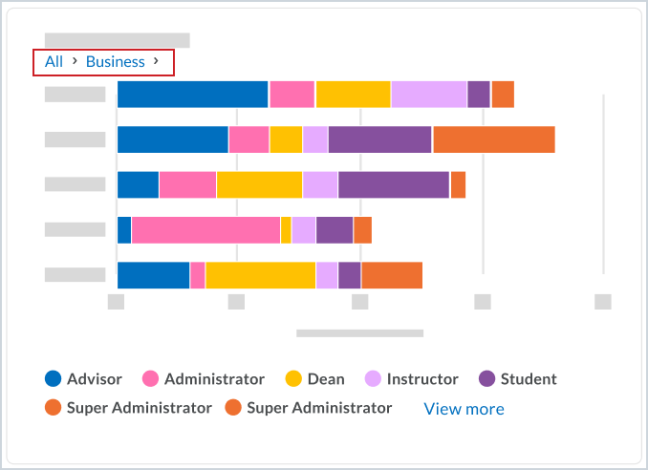Toggle the Instructor legend lavender circle
Viewport: 648px width, 470px height.
(372, 379)
